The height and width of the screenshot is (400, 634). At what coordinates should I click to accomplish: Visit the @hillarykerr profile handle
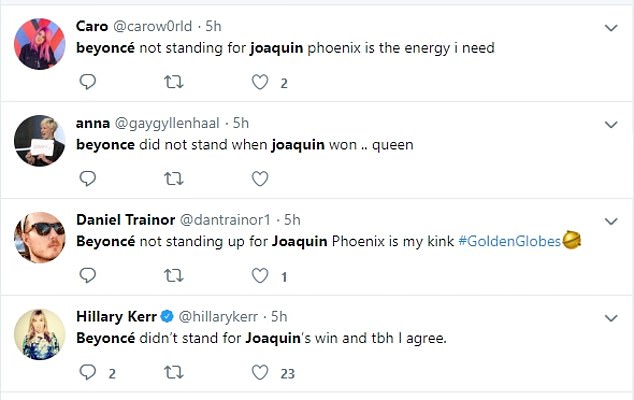click(218, 317)
